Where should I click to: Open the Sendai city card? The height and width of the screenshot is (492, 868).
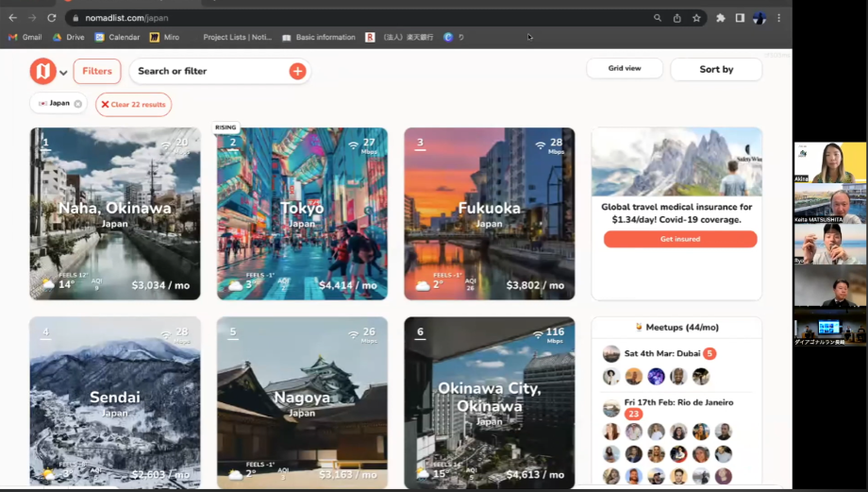(x=115, y=403)
